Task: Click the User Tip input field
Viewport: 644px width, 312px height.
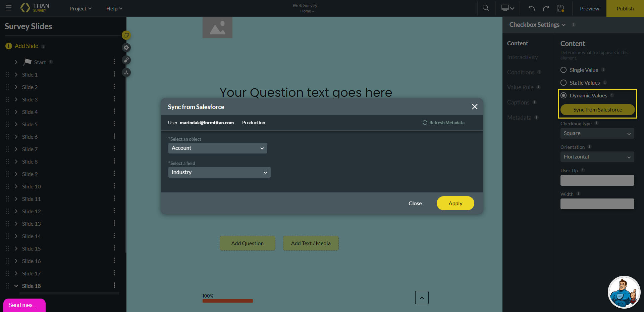Action: tap(597, 180)
